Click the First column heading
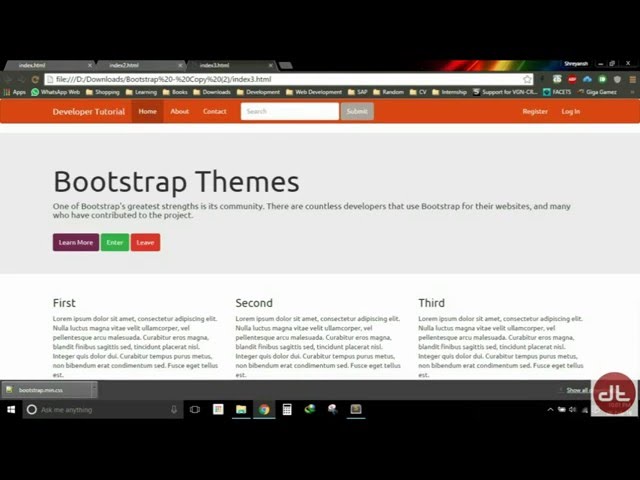 pyautogui.click(x=64, y=303)
